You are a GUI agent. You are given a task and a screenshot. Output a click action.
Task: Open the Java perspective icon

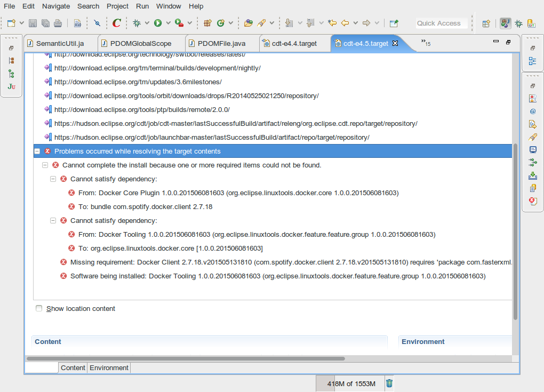(506, 24)
